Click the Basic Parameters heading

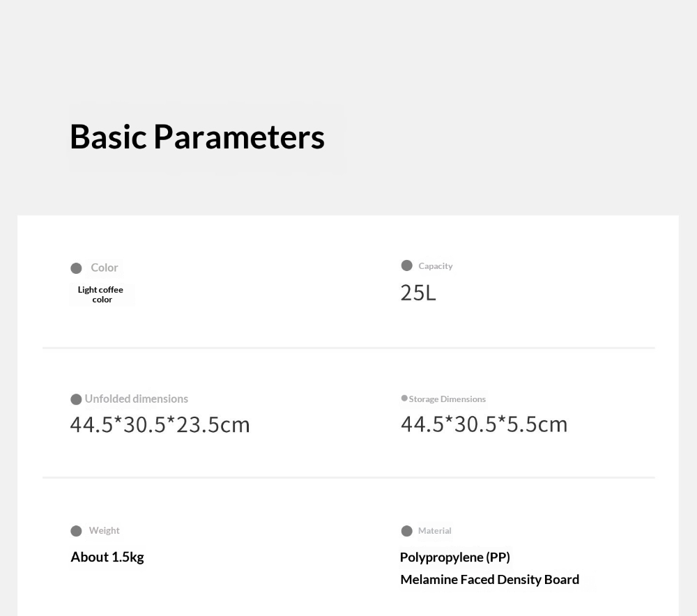tap(197, 137)
